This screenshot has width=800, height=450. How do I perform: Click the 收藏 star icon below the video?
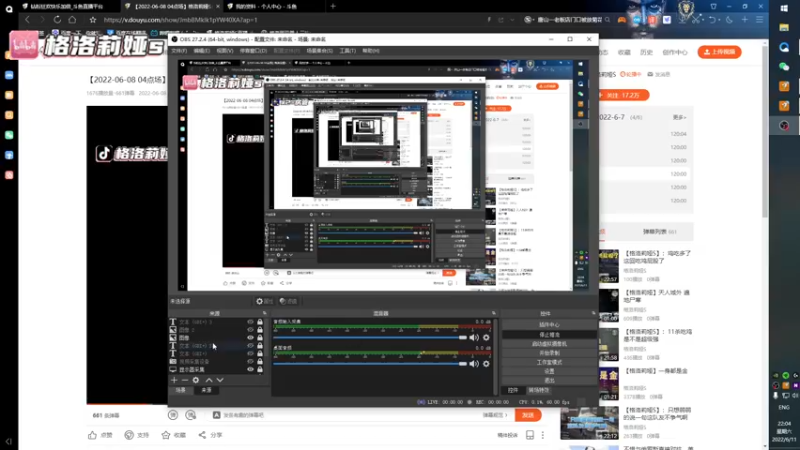166,435
